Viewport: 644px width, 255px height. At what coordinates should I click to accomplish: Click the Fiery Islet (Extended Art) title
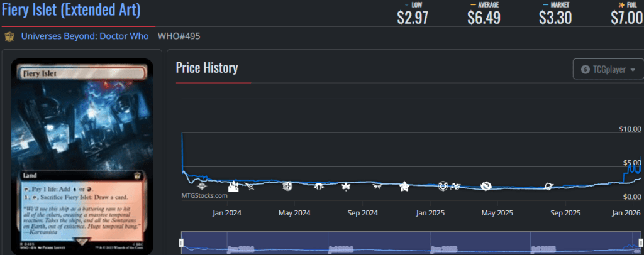(x=71, y=11)
